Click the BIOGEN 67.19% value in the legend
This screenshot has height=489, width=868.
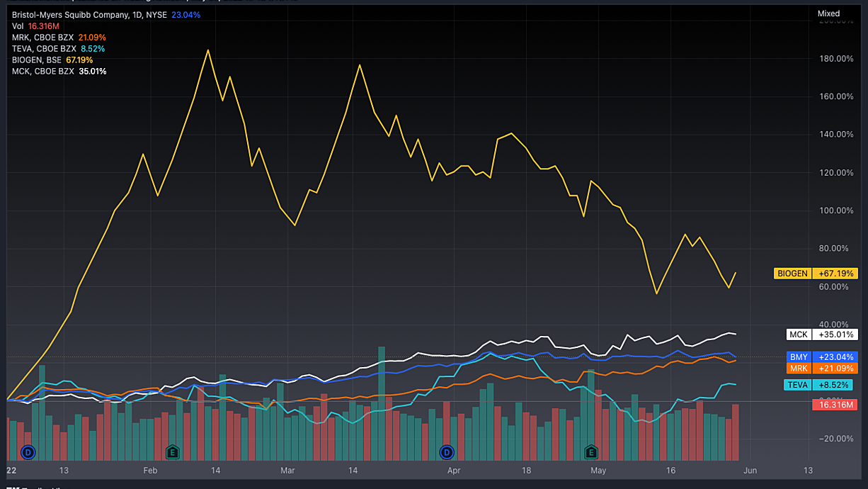coord(79,60)
